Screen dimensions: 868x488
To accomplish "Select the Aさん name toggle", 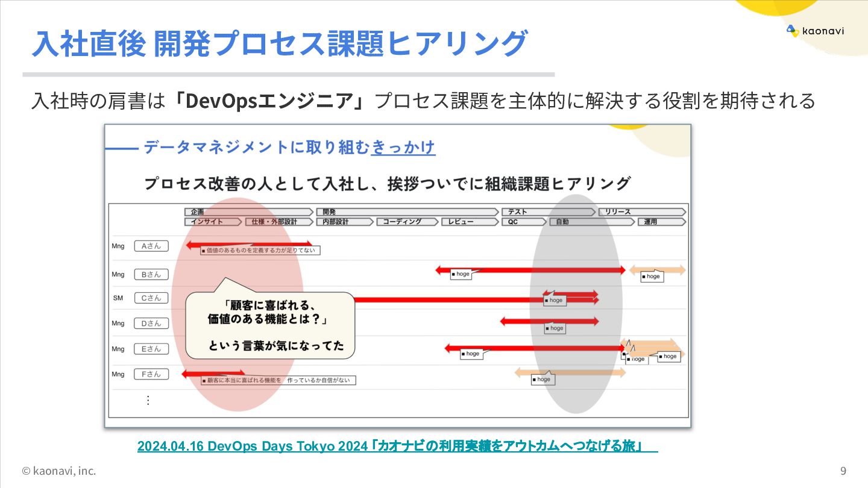I will pyautogui.click(x=151, y=246).
